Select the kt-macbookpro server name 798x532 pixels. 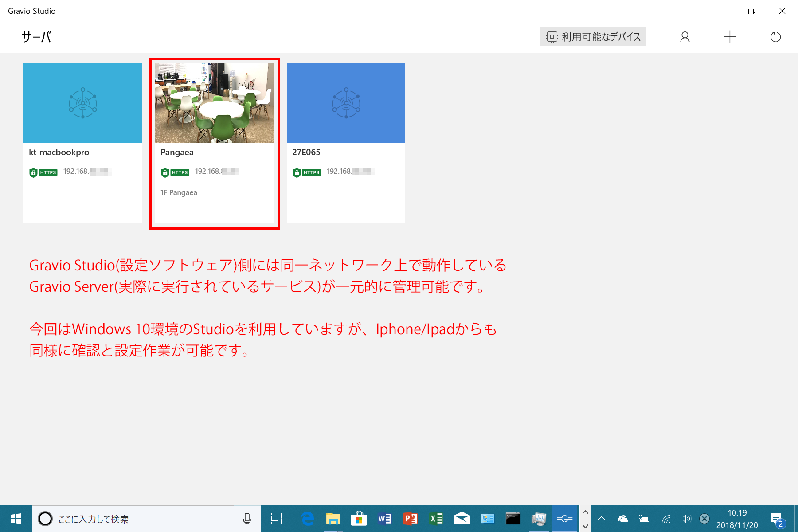pos(59,152)
